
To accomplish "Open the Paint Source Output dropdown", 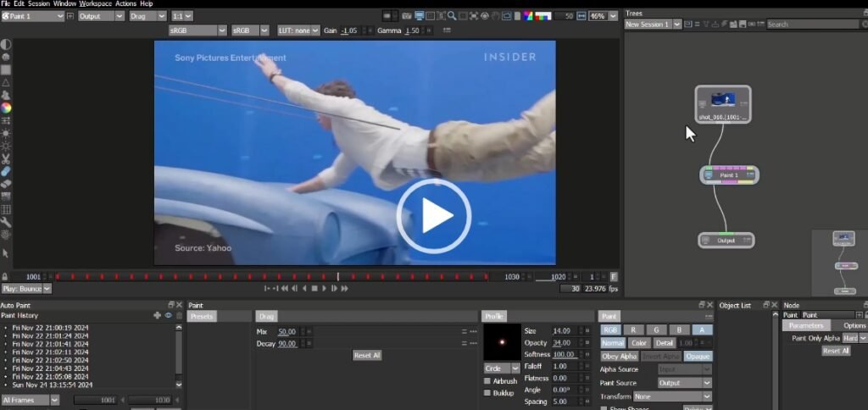I will [685, 383].
